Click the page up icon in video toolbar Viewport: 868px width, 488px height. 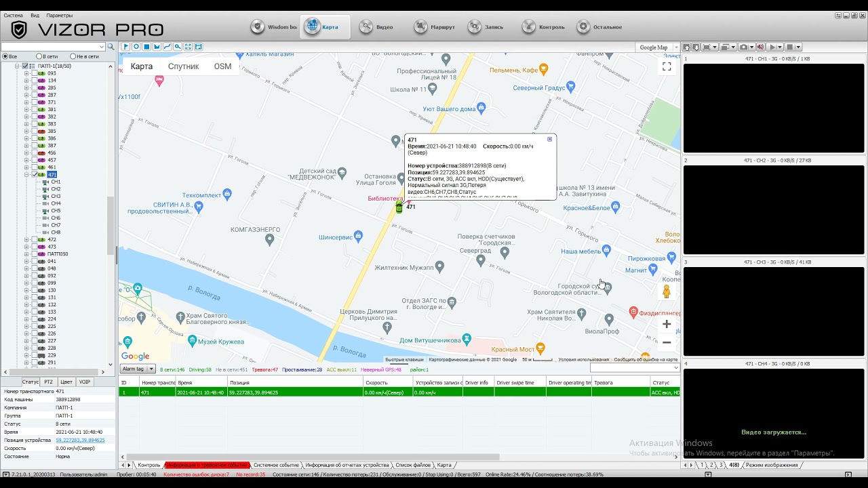(687, 47)
